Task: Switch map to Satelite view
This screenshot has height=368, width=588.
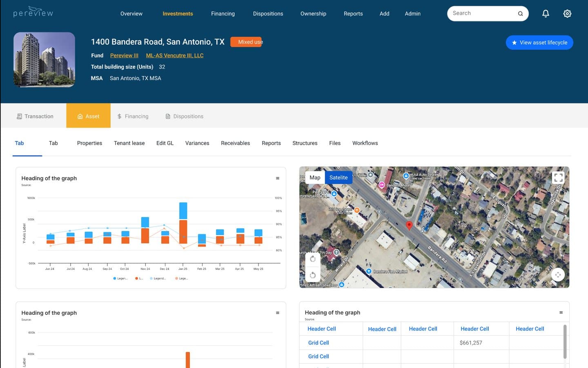Action: pyautogui.click(x=339, y=177)
